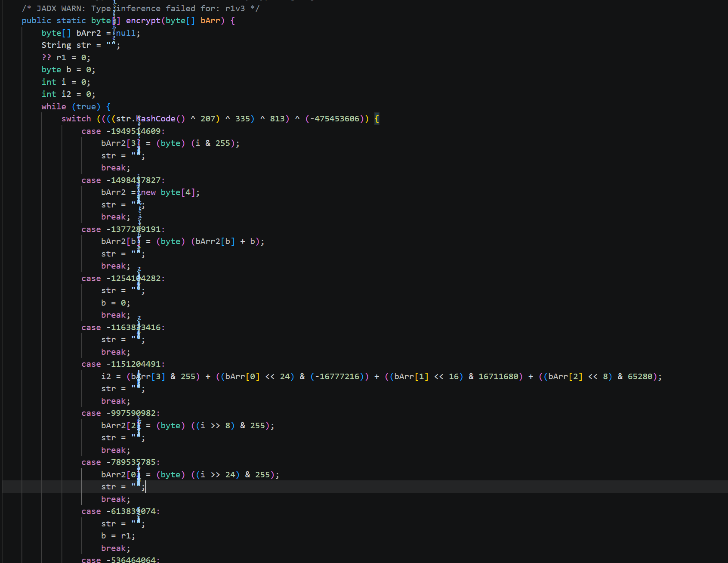Click the 'case -613839074:' label
Image resolution: width=728 pixels, height=563 pixels.
121,511
